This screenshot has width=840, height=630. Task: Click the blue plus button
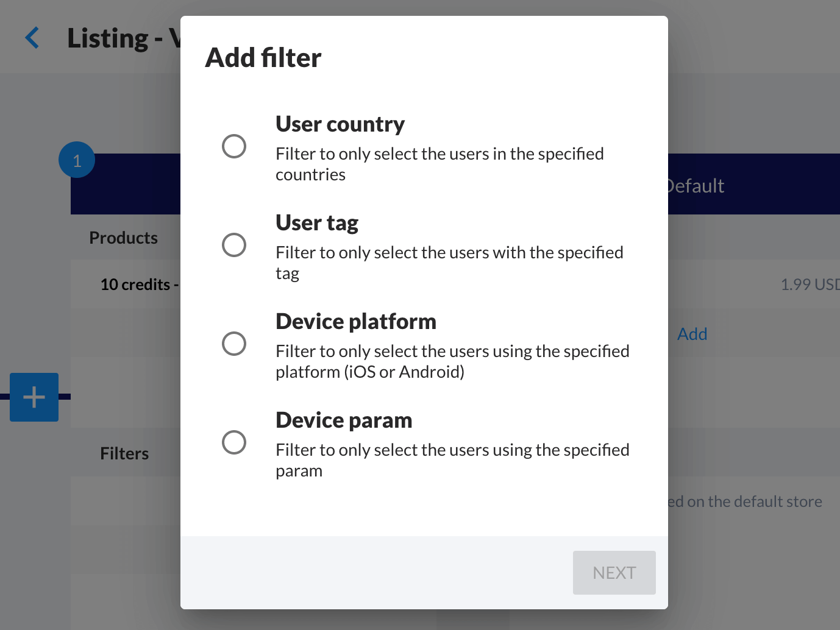34,397
